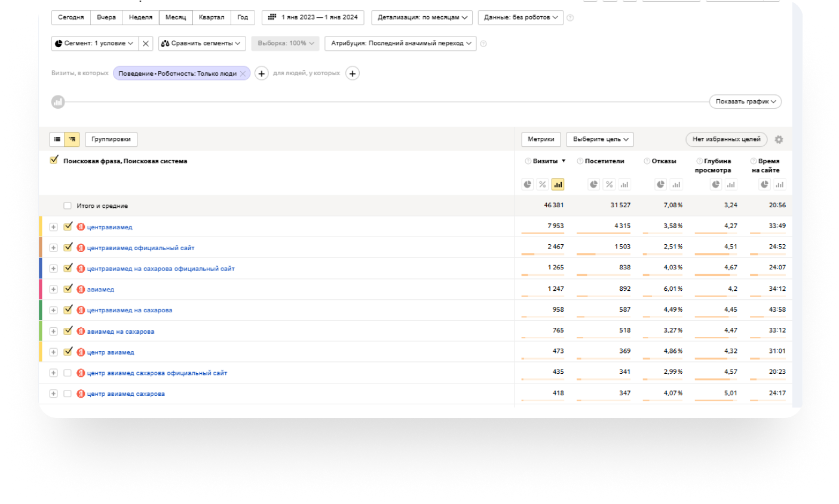This screenshot has height=504, width=839.
Task: Uncheck the авиамед row checkbox
Action: [68, 289]
